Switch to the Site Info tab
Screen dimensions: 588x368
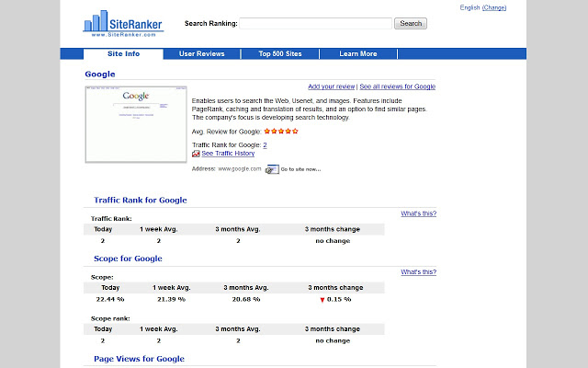[x=123, y=54]
